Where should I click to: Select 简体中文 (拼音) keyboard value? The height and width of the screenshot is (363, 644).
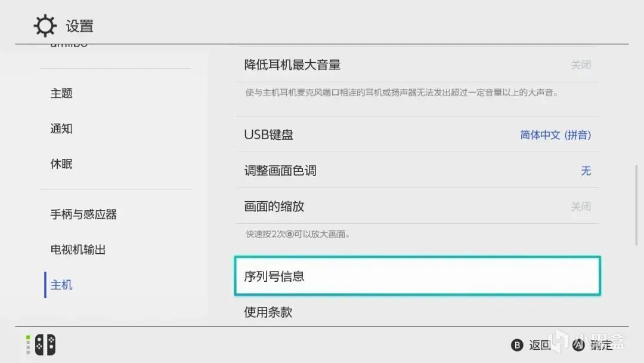555,135
